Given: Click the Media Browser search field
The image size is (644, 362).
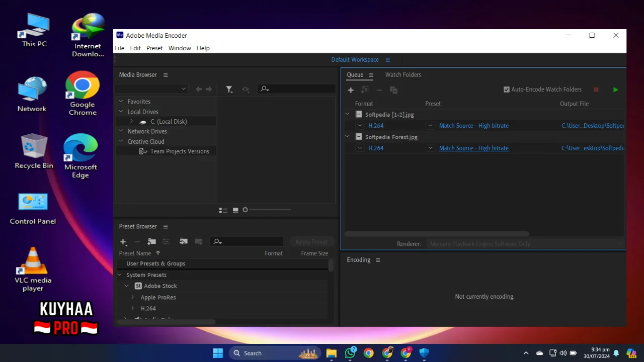Looking at the screenshot, I should (296, 89).
